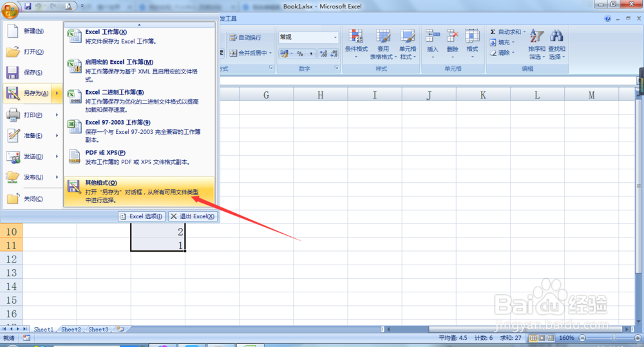
Task: Click the insert worksheet tab icon
Action: tap(120, 330)
